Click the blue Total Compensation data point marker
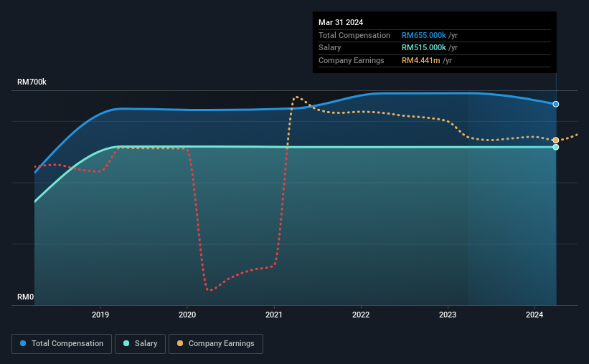The height and width of the screenshot is (364, 589). point(555,105)
